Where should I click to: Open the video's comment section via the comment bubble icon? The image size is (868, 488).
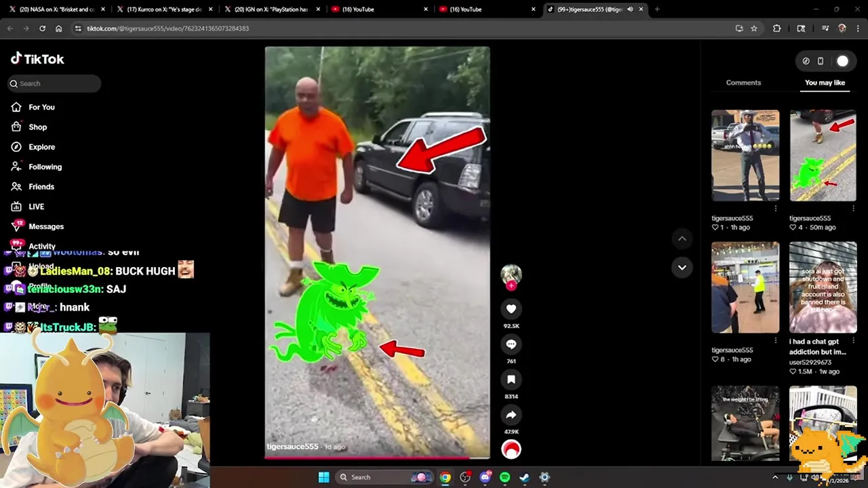click(511, 344)
